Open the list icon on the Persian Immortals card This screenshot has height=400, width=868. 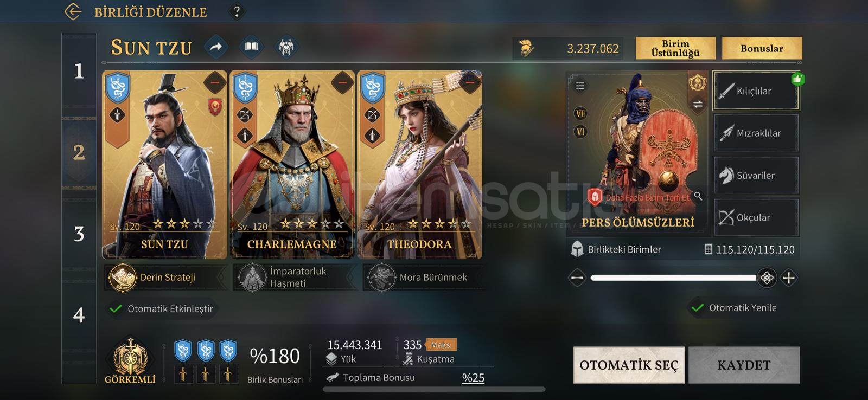580,86
